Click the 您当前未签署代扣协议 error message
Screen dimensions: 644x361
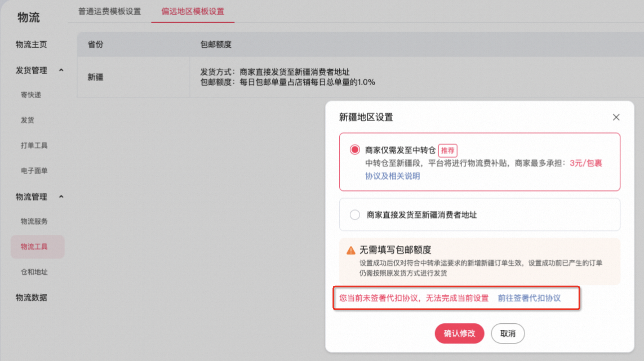tap(414, 298)
